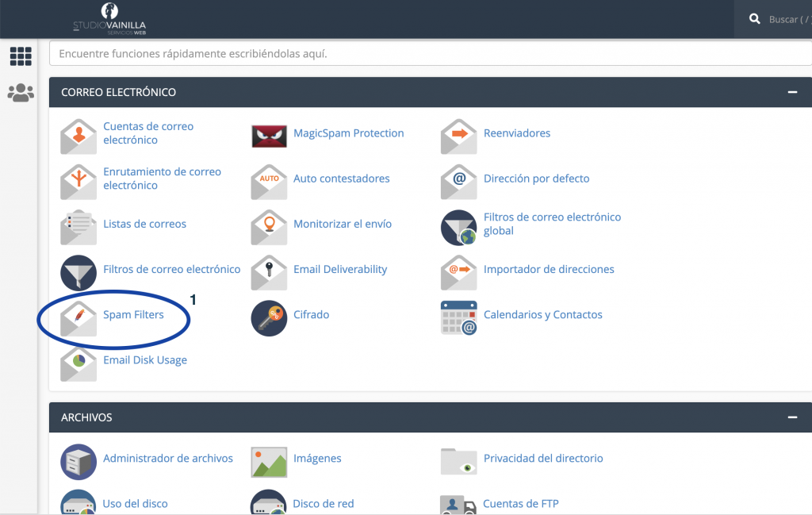Open the Auto contestadores link
This screenshot has height=515, width=812.
[x=341, y=179]
